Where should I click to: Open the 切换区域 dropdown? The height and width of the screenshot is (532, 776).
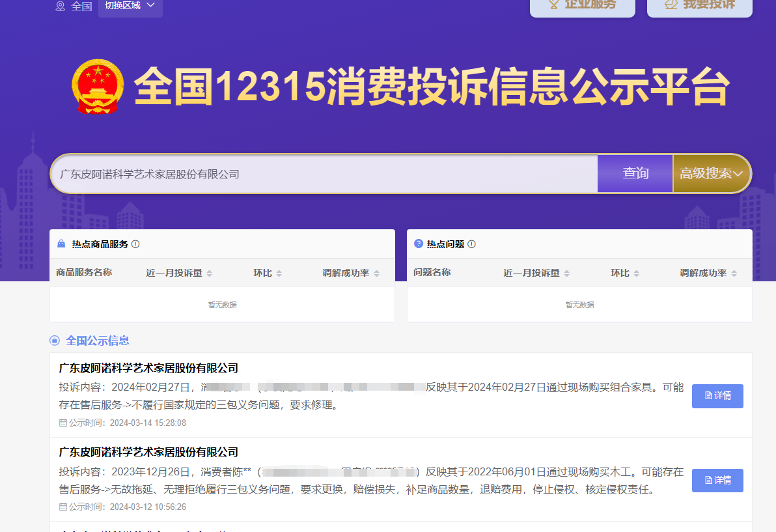click(130, 6)
